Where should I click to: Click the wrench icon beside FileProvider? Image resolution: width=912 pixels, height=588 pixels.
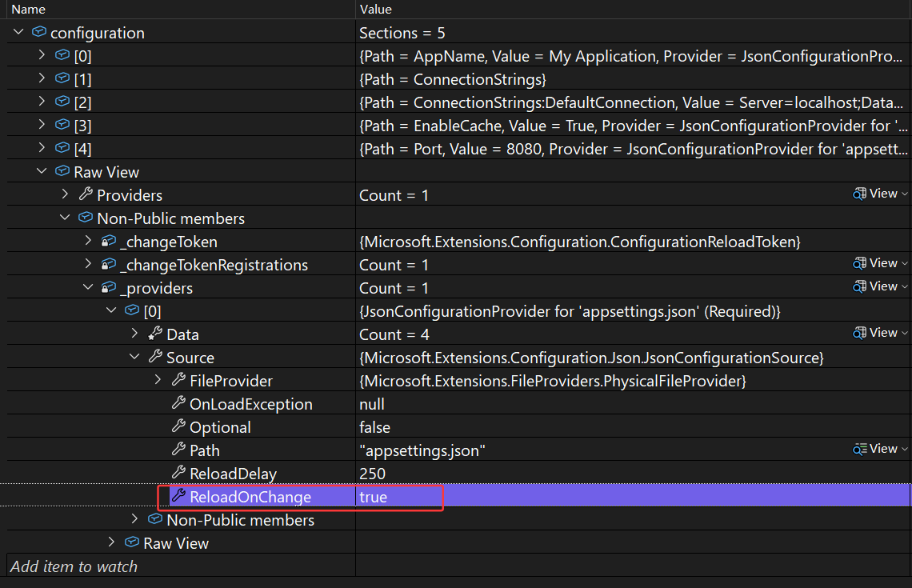(x=178, y=381)
